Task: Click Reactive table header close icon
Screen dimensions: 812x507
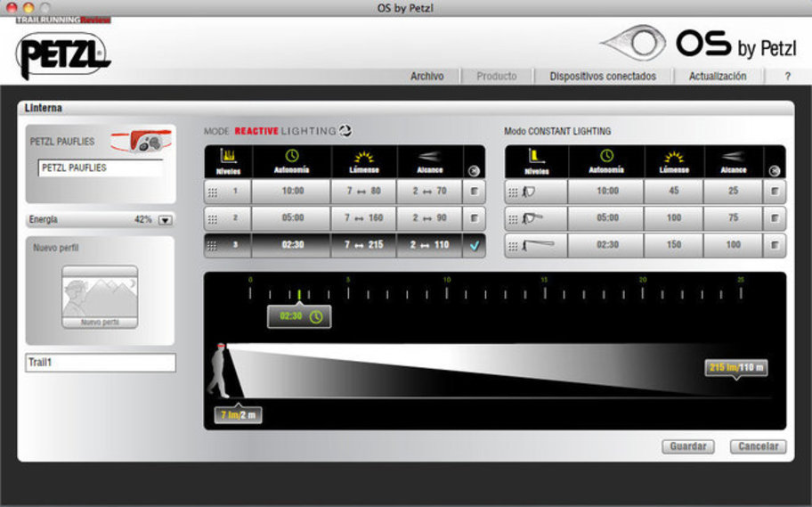Action: tap(474, 171)
